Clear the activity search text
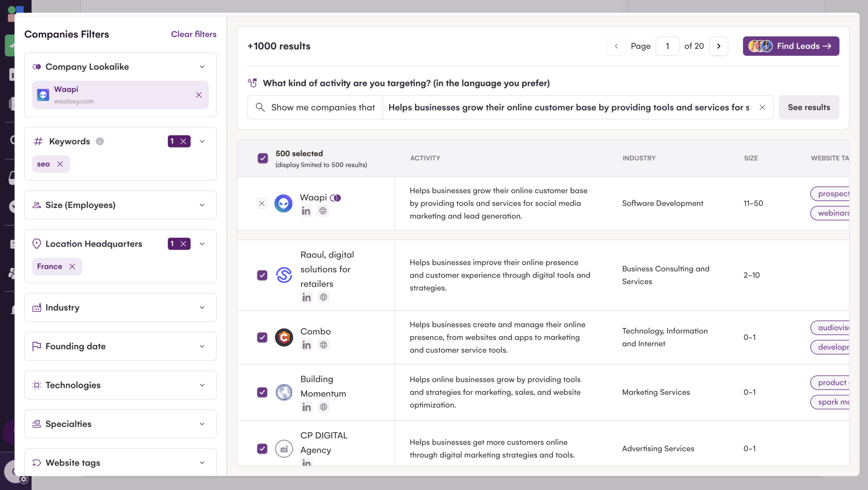Image resolution: width=868 pixels, height=490 pixels. pyautogui.click(x=762, y=107)
